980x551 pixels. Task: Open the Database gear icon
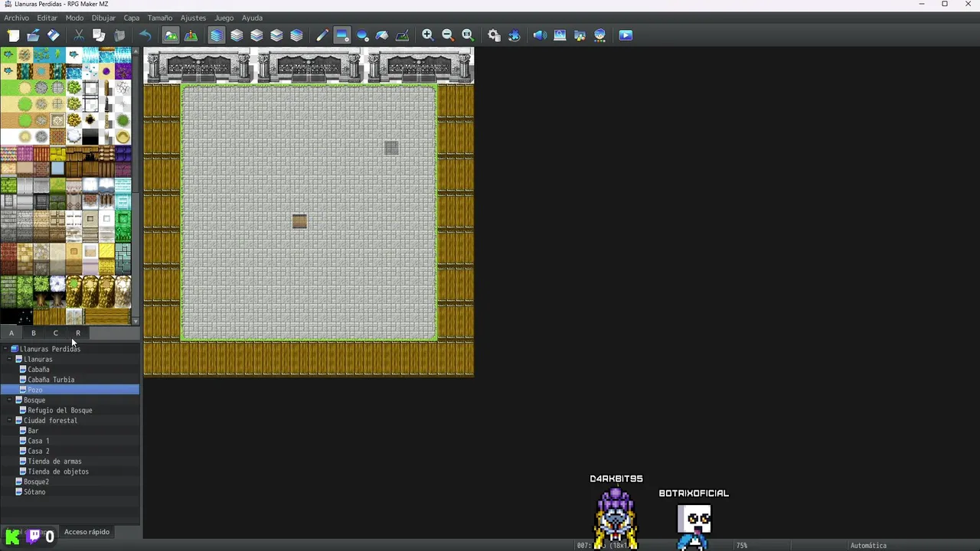pyautogui.click(x=494, y=35)
